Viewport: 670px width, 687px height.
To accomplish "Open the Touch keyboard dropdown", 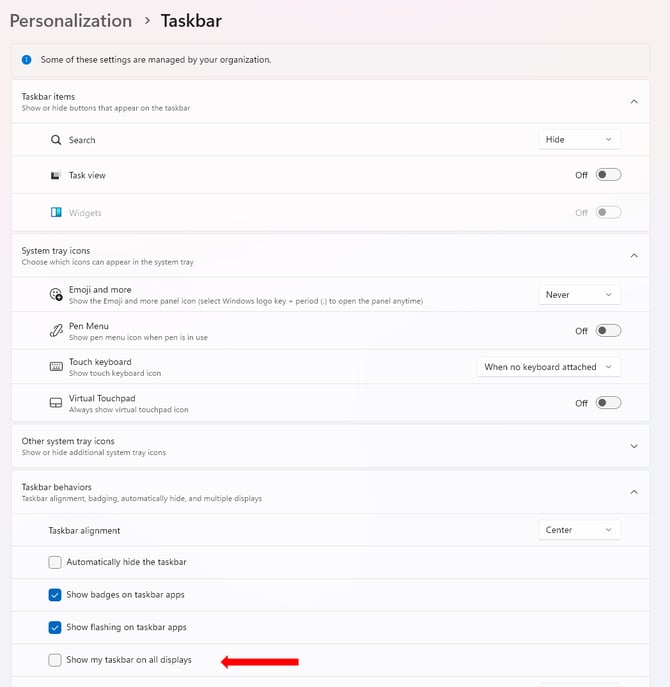I will (548, 367).
